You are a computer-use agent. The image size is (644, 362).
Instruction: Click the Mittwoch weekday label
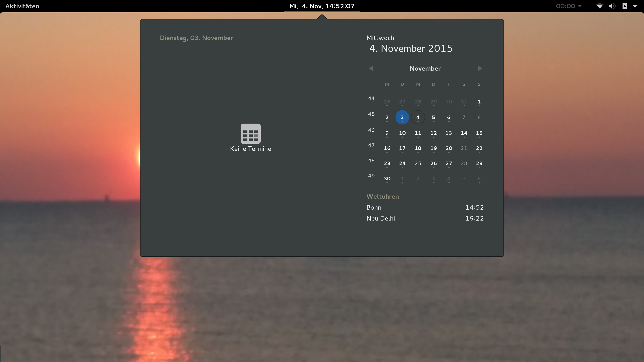[380, 38]
